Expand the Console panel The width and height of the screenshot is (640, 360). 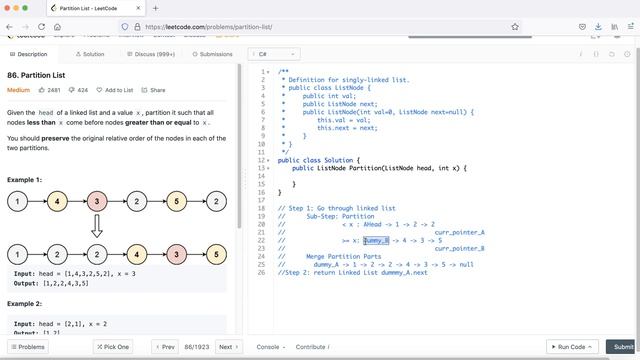click(271, 347)
